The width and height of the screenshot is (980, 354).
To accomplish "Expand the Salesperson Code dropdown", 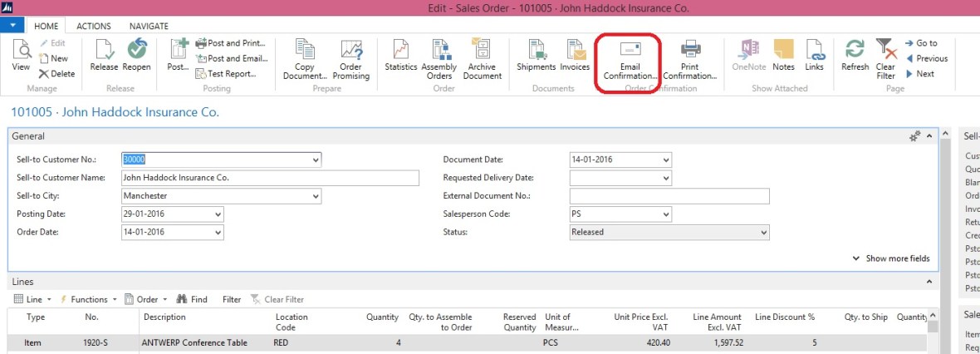I will (665, 214).
